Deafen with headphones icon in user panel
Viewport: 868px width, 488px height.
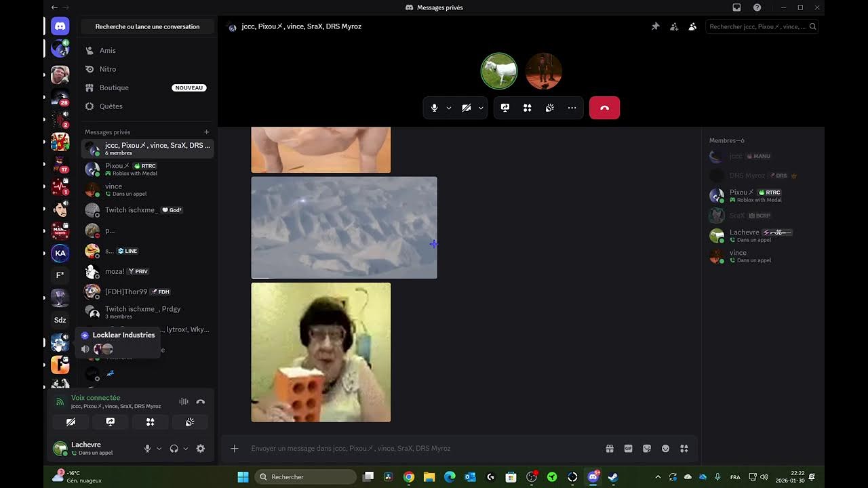pyautogui.click(x=174, y=449)
